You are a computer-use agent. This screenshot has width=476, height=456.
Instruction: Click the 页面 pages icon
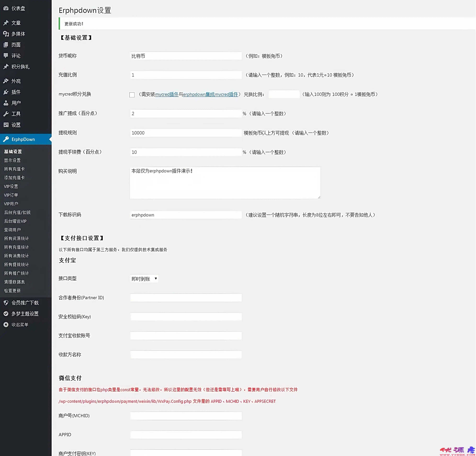pos(6,45)
